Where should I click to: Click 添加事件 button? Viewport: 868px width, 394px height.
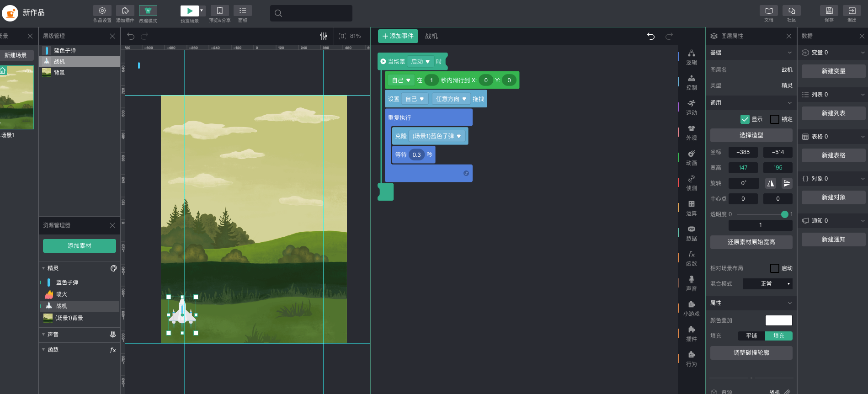398,36
